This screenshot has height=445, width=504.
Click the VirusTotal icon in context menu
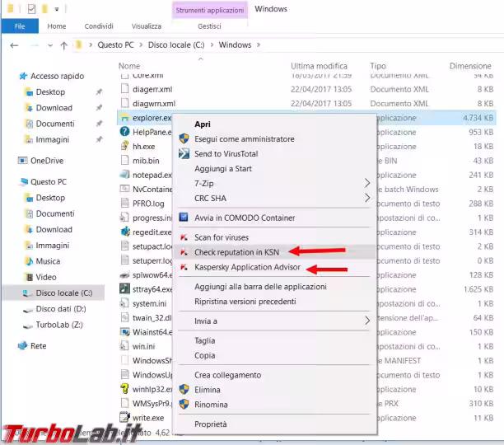[183, 154]
